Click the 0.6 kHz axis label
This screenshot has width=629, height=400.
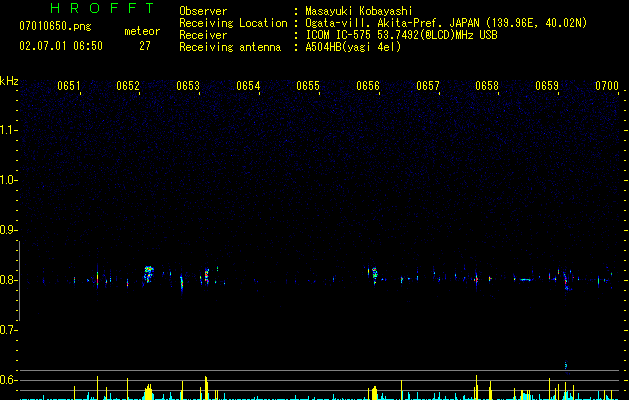(x=8, y=380)
